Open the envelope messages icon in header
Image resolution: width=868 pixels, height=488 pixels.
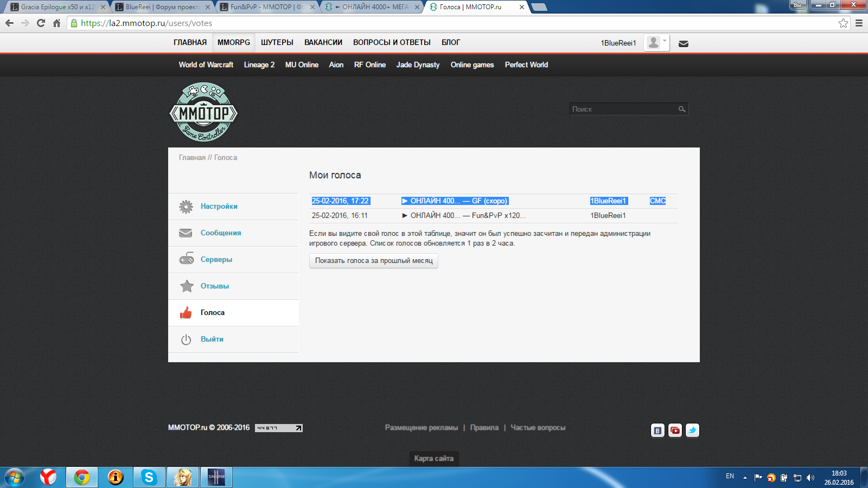[684, 44]
